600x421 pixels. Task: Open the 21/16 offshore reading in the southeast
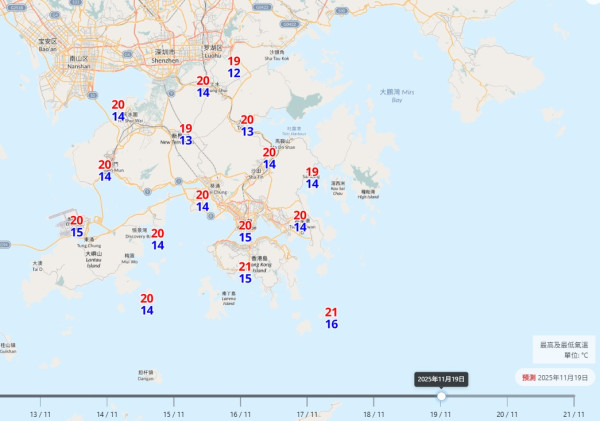[x=331, y=318]
